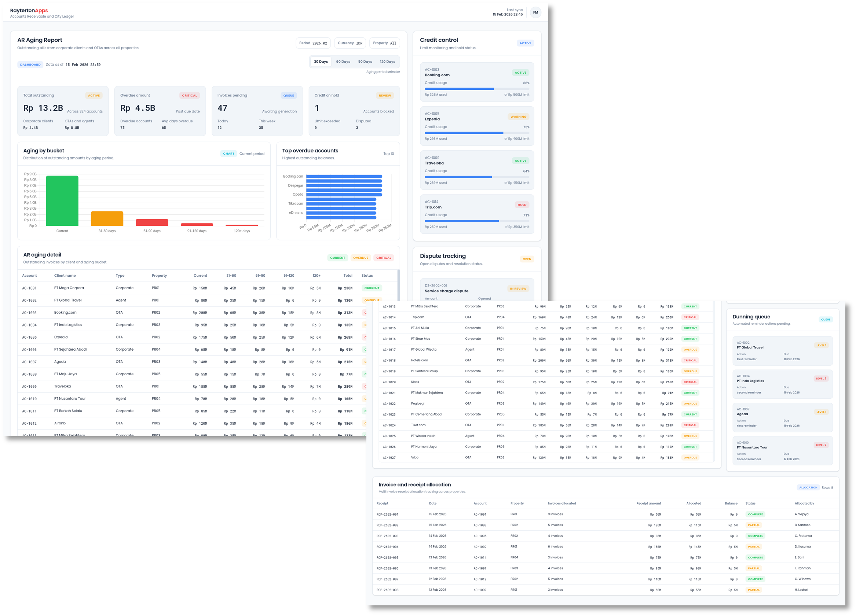
Task: Toggle the OVERDUE filter chip
Action: pos(361,258)
